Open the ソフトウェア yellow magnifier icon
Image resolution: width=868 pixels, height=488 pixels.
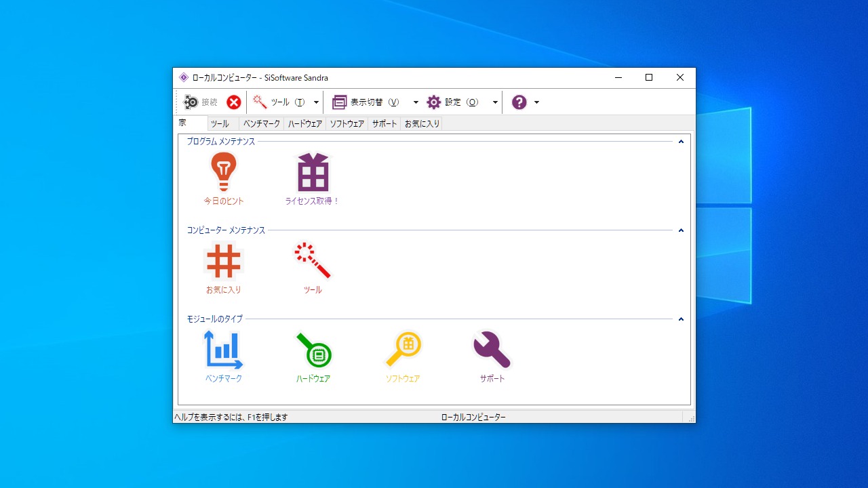pyautogui.click(x=403, y=350)
